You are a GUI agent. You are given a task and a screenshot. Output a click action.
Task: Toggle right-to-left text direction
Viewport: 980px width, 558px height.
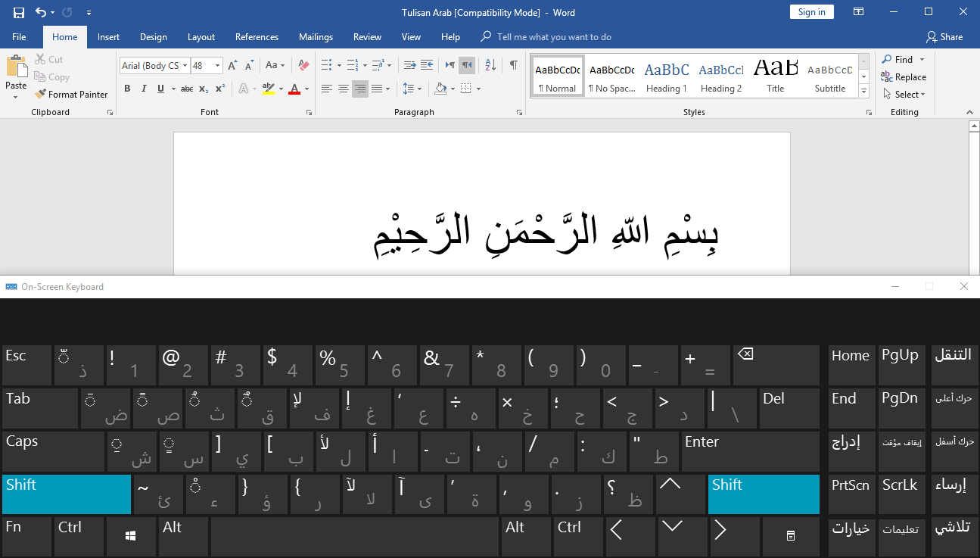[467, 65]
